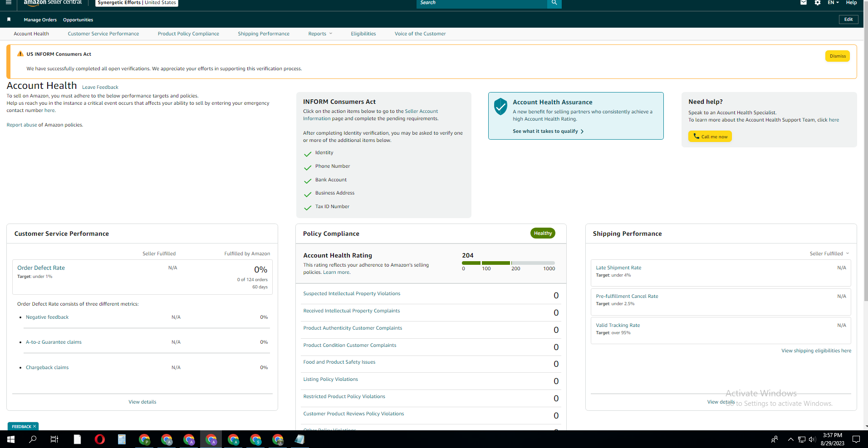This screenshot has width=868, height=448.
Task: Click the Healthy status badge
Action: [x=543, y=233]
